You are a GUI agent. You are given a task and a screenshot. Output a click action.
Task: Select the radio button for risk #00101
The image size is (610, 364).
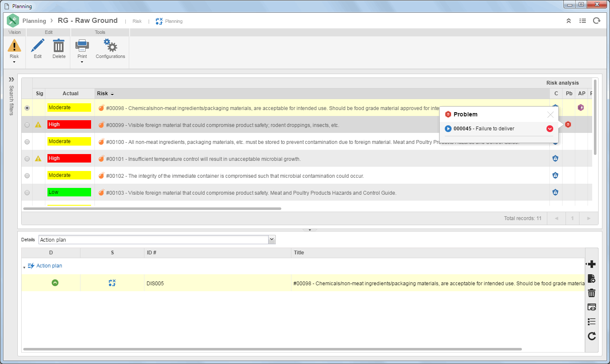click(x=27, y=159)
